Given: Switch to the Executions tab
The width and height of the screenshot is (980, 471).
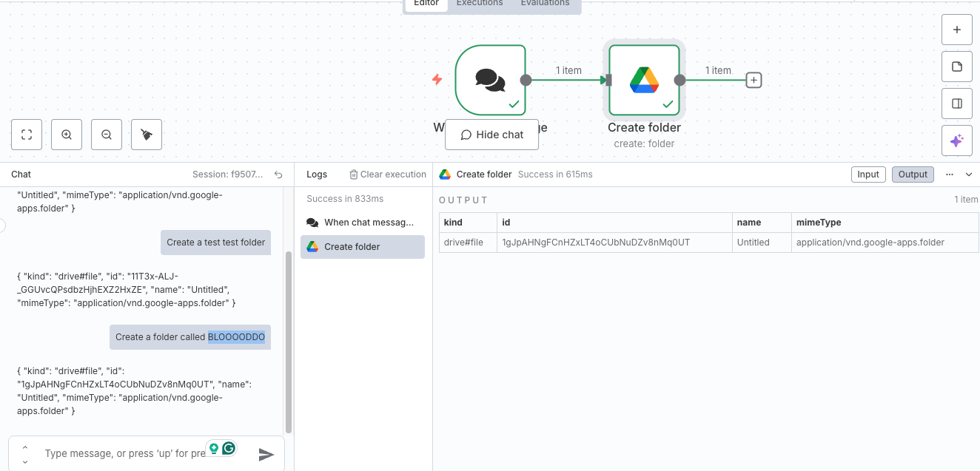Looking at the screenshot, I should click(x=480, y=4).
